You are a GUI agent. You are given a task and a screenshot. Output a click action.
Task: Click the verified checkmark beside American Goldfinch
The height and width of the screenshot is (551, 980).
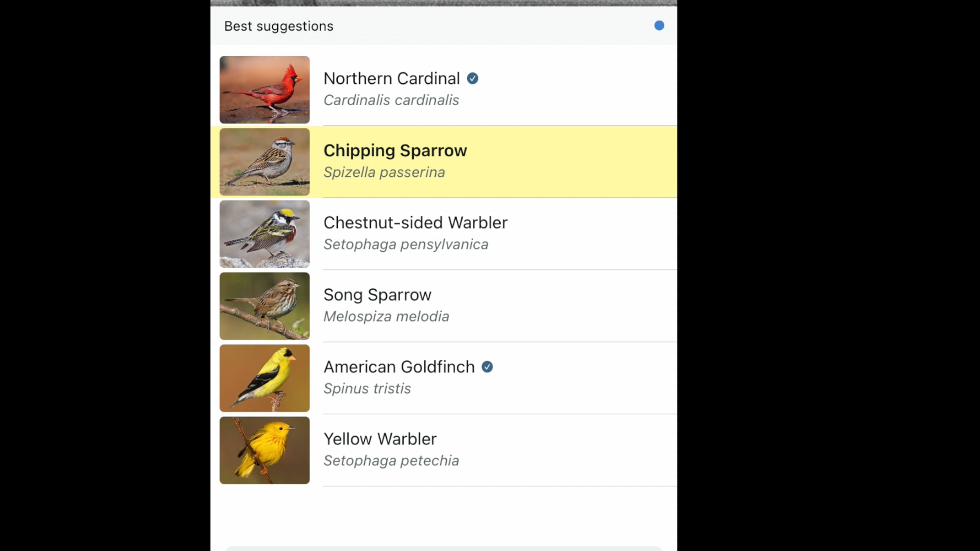(x=487, y=367)
